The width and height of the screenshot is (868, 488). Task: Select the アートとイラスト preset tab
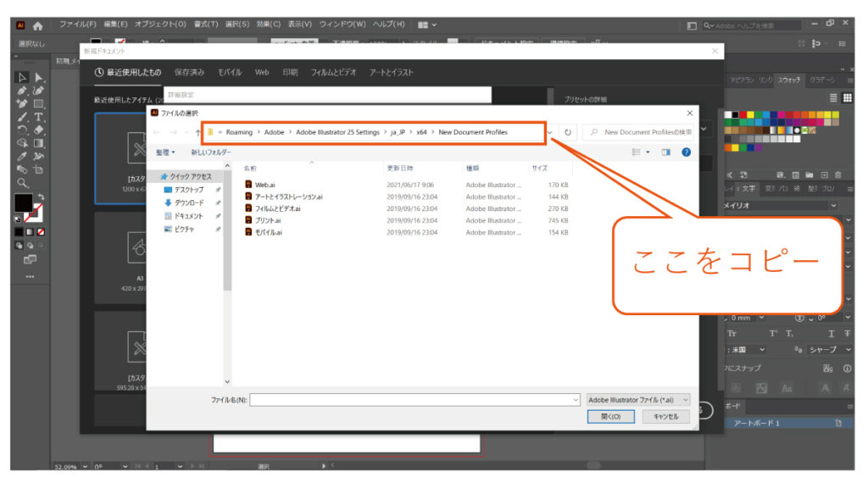(392, 73)
